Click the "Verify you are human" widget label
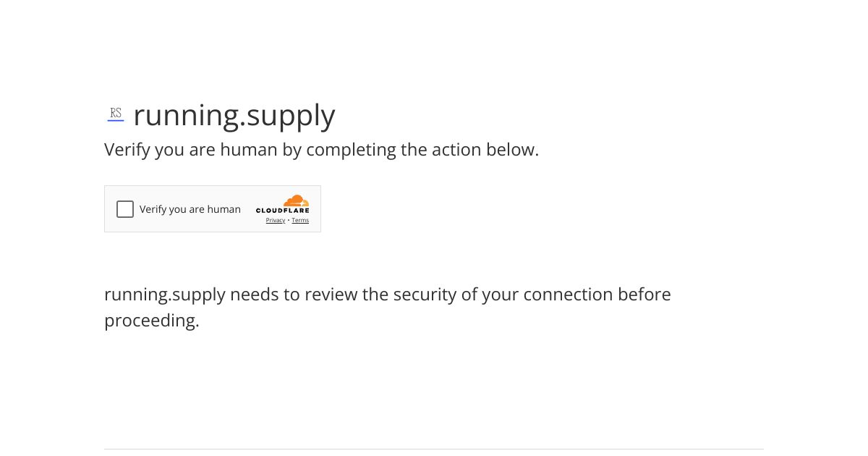Viewport: 868px width, 456px height. (190, 209)
